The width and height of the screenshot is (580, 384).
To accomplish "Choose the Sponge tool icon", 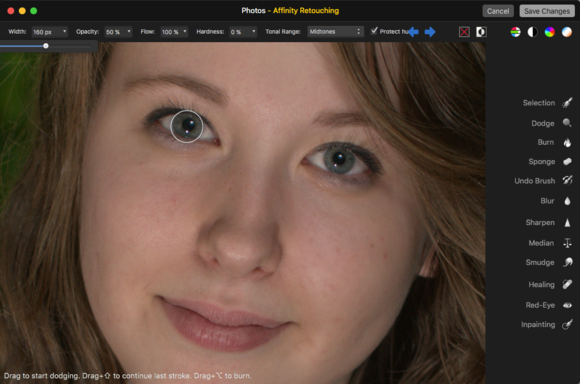I will tap(567, 162).
